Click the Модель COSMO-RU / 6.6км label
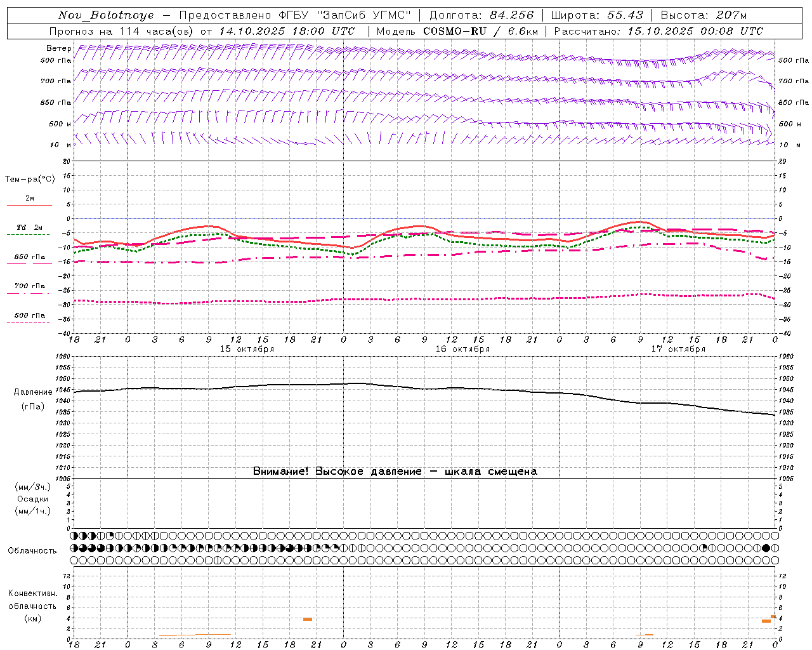 click(457, 31)
